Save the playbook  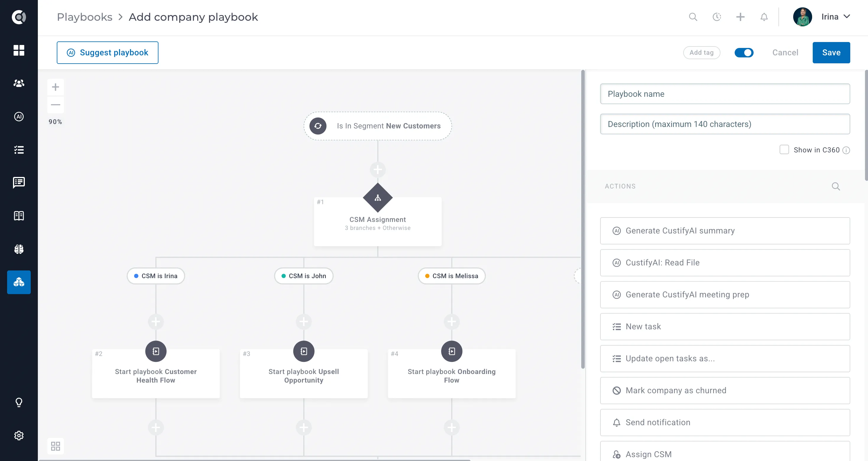(831, 53)
